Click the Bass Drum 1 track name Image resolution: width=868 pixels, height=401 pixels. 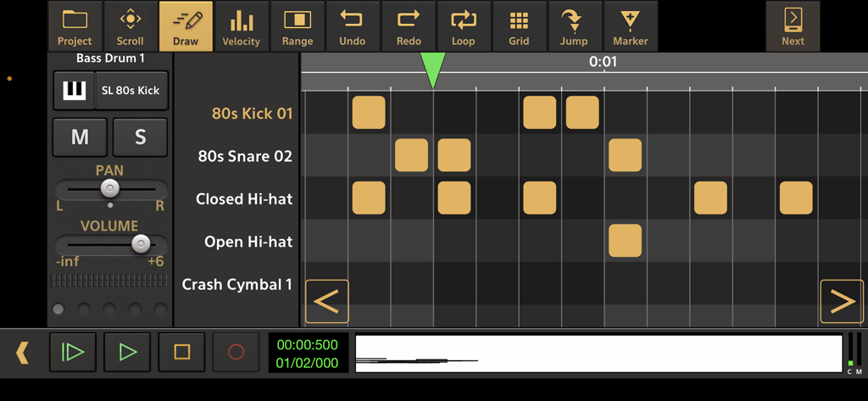click(x=110, y=58)
